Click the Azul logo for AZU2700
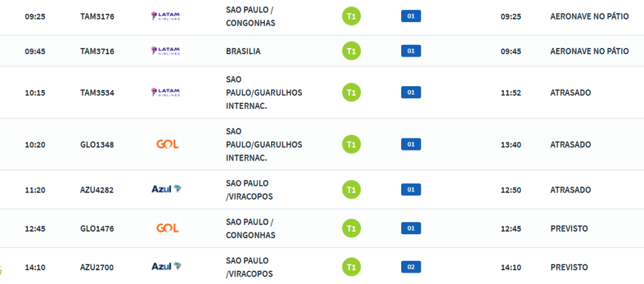This screenshot has width=644, height=284. pyautogui.click(x=166, y=267)
